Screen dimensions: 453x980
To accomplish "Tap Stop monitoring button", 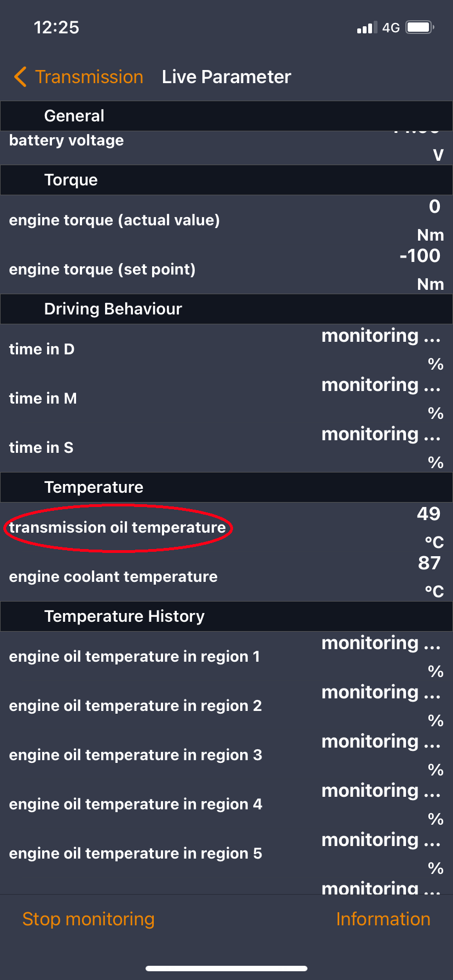I will (89, 919).
